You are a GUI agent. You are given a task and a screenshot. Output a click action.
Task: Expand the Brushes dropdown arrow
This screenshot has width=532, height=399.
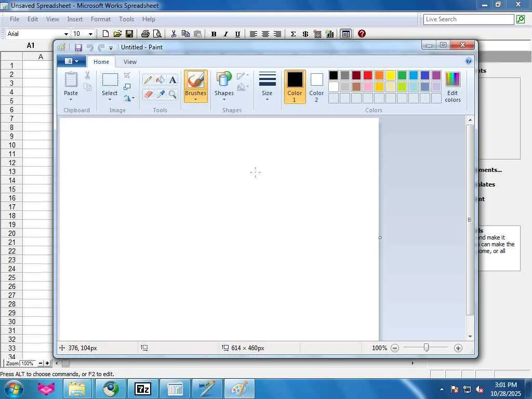(195, 99)
